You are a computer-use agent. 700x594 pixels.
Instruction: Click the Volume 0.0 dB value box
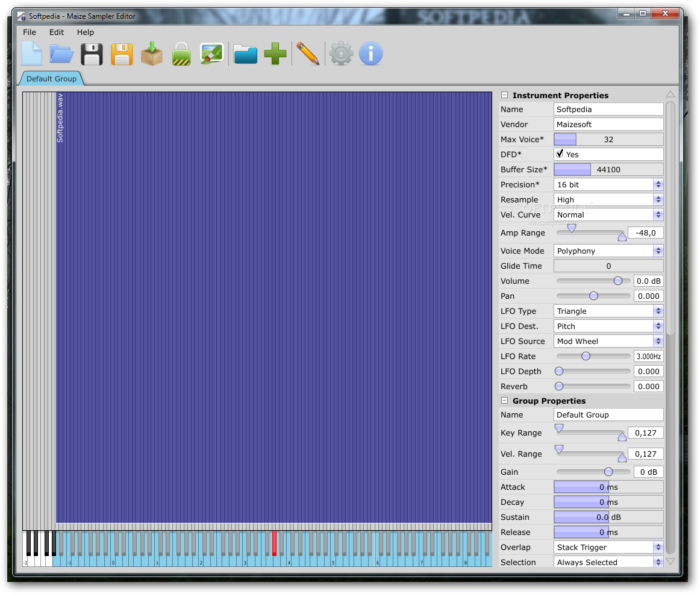click(649, 281)
